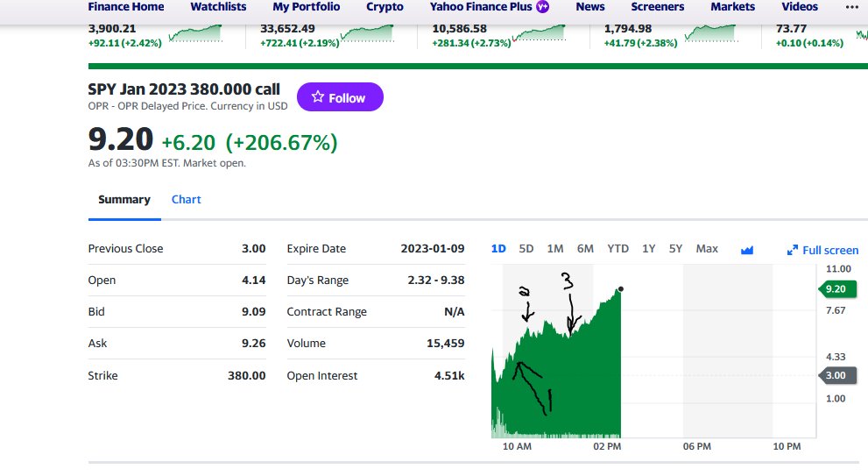Click the 1,794.98 index sparkline chart
Viewport: 868px width, 476px height.
click(x=711, y=33)
